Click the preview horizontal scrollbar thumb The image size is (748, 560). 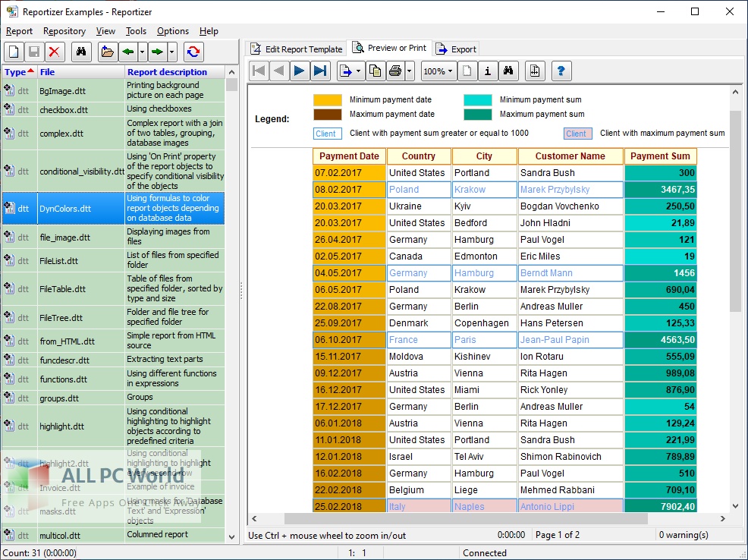(466, 519)
